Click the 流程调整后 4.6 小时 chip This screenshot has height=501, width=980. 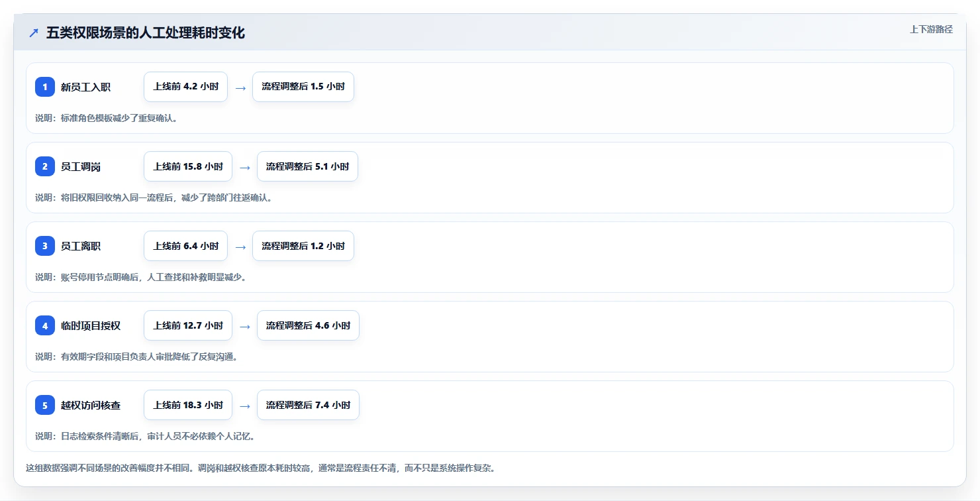pos(308,325)
